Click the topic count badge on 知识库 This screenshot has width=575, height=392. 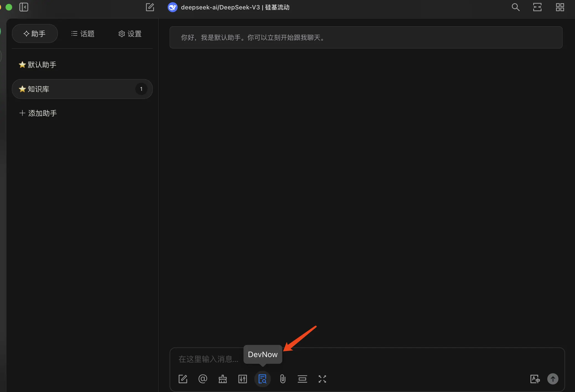[x=141, y=89]
